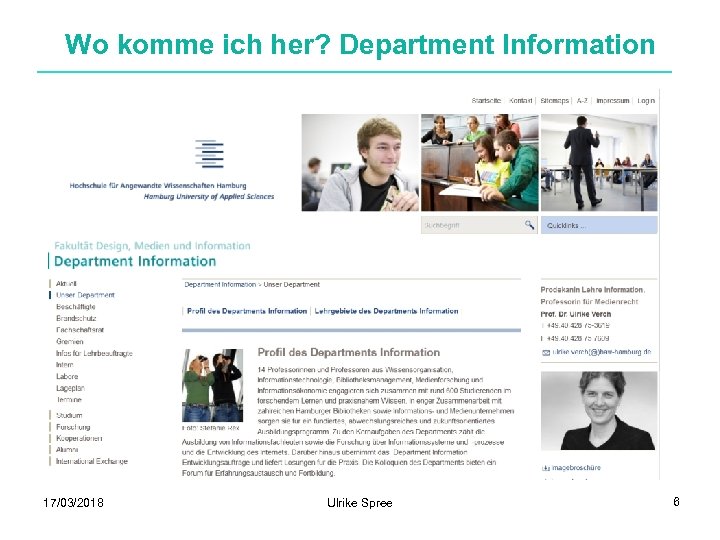
Task: Open the Kontakt link in top navigation
Action: coord(520,101)
